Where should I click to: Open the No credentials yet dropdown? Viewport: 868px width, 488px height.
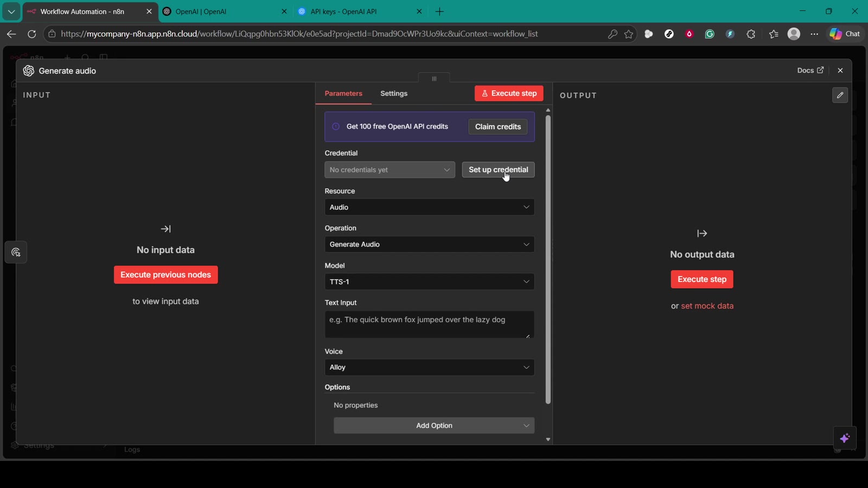[x=390, y=170]
